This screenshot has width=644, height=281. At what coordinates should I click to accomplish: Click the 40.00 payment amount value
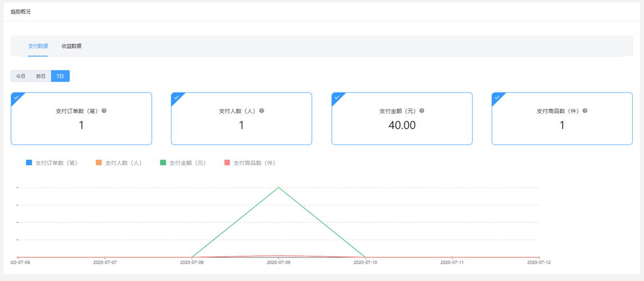pyautogui.click(x=402, y=125)
